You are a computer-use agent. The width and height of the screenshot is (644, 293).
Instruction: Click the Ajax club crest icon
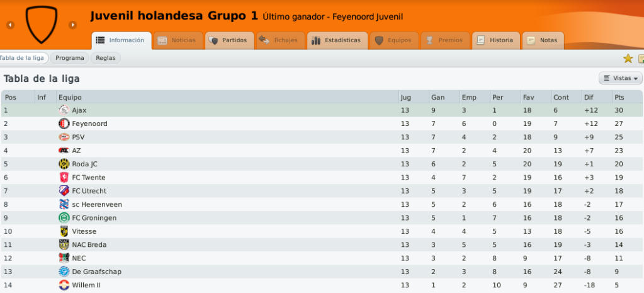[x=64, y=110]
